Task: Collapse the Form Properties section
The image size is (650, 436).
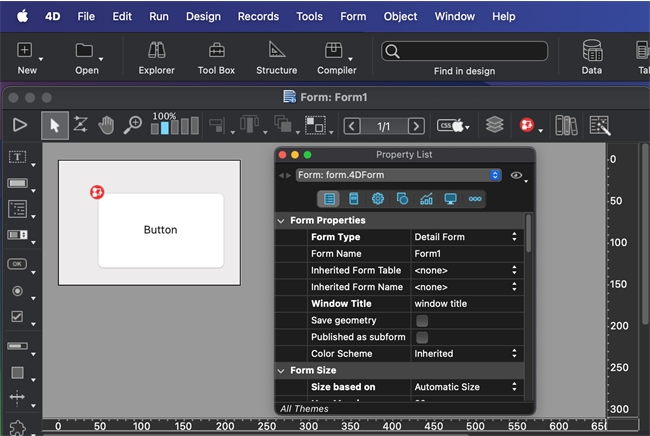Action: coord(281,221)
